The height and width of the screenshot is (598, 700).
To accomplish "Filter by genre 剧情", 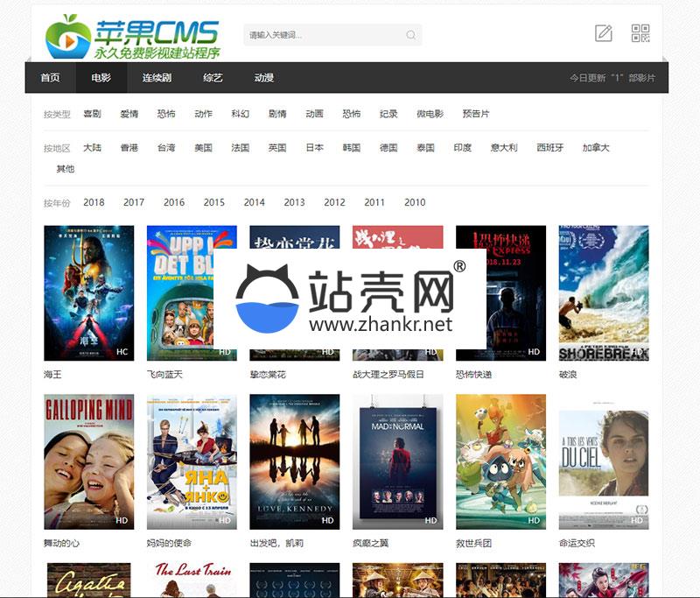I will pyautogui.click(x=277, y=114).
